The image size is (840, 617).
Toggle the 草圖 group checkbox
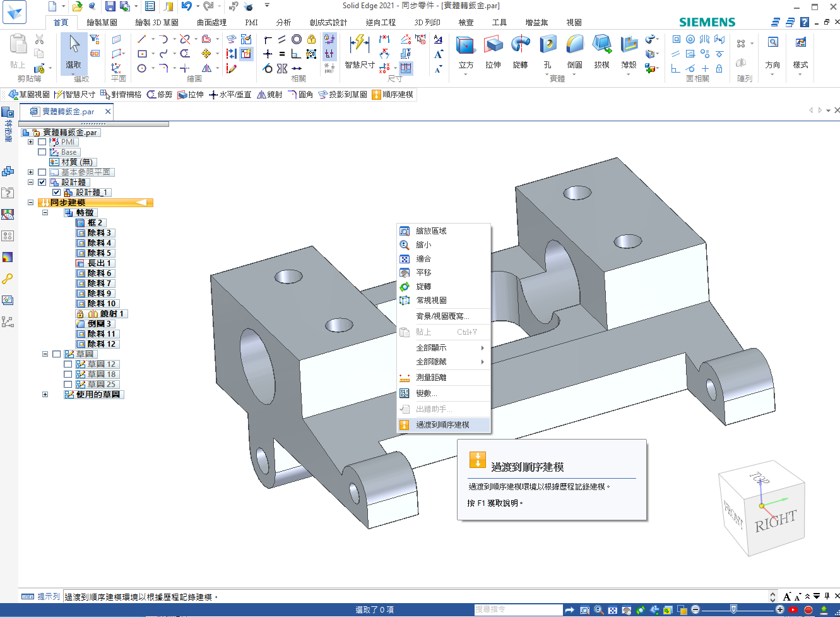(x=56, y=354)
